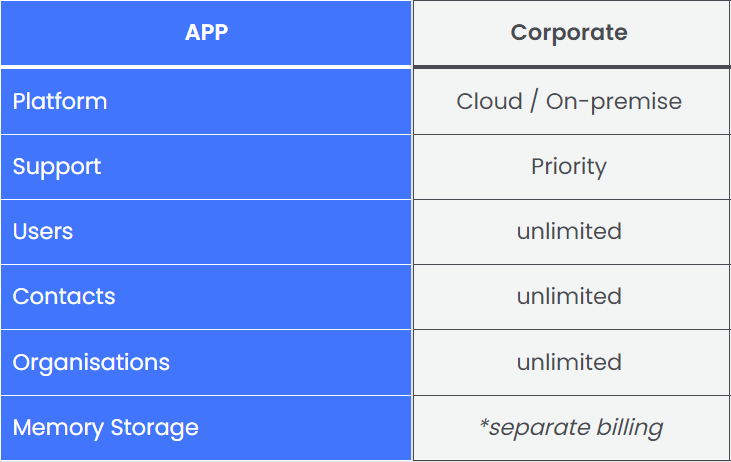Click the Organisations row label
Screen dimensions: 731x462
(x=206, y=363)
